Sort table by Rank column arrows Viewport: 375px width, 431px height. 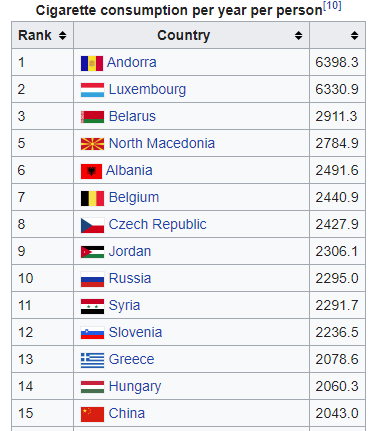(62, 35)
